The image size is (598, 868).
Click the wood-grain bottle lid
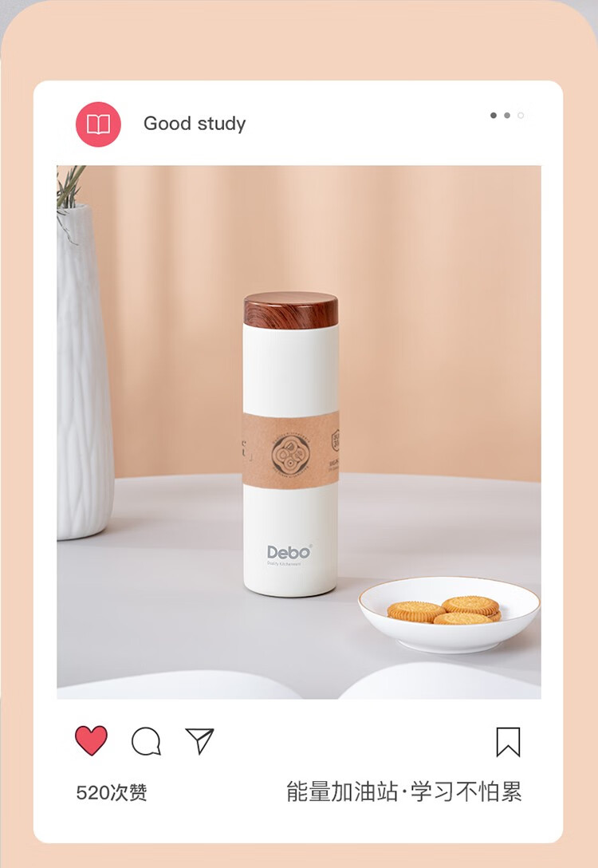pos(291,310)
